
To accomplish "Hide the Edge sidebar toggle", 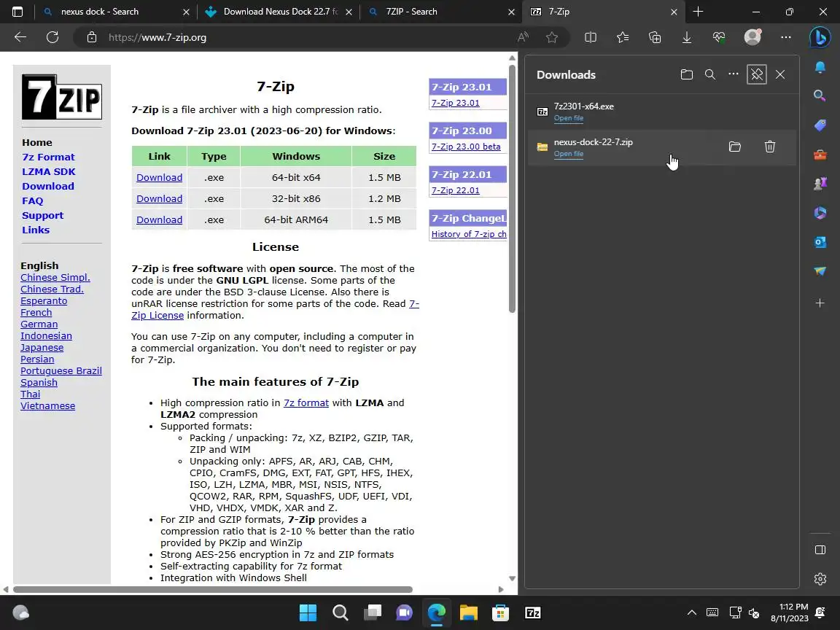I will [820, 551].
